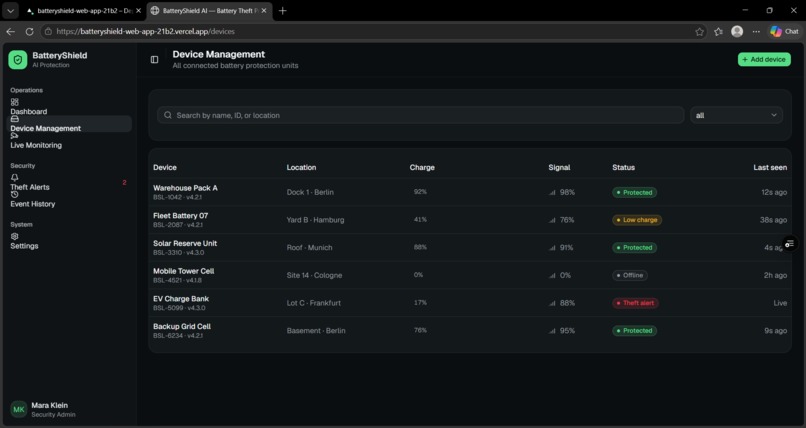The image size is (806, 428).
Task: Select the BatteryShield AI browser tab
Action: 209,11
